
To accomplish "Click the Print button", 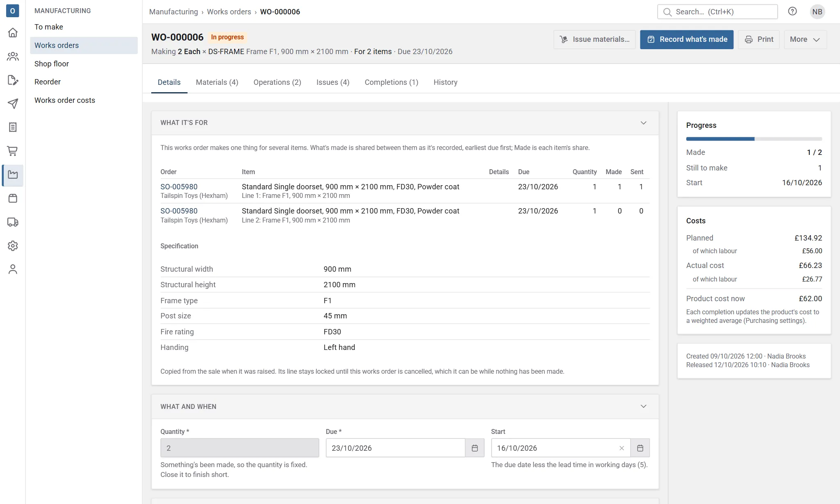I will (x=759, y=39).
